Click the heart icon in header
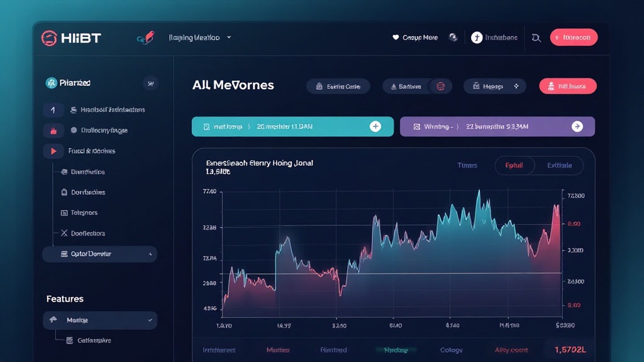The image size is (644, 362). [396, 38]
